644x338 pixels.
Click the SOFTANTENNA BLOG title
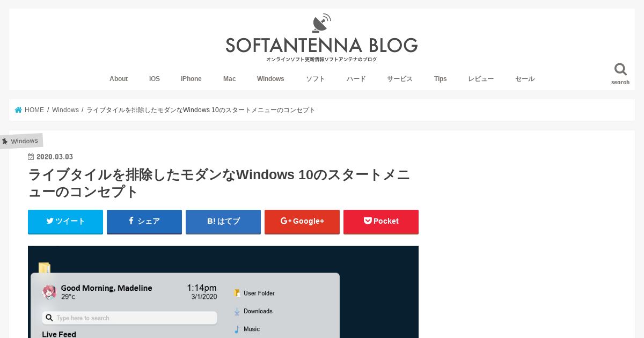[x=321, y=45]
